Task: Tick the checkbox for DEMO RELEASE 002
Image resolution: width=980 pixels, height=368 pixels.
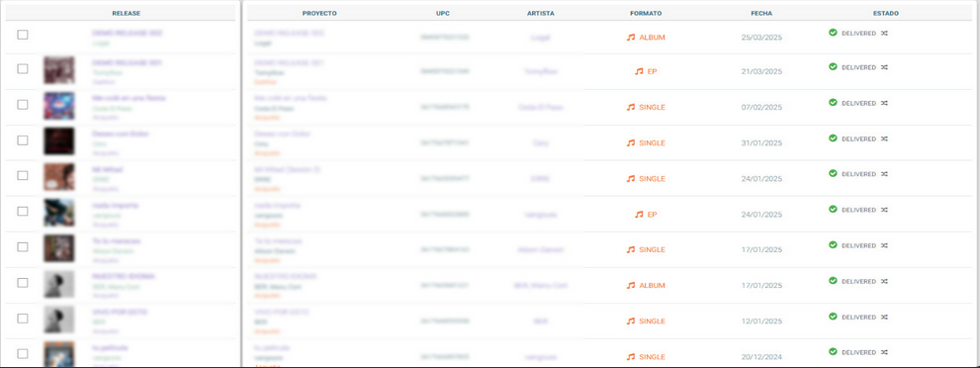Action: click(23, 35)
